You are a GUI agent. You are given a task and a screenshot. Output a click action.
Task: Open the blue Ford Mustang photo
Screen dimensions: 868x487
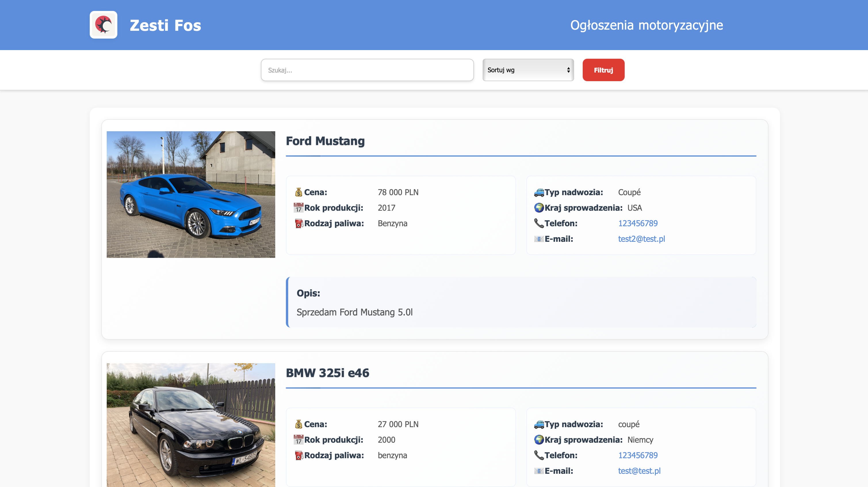[191, 194]
